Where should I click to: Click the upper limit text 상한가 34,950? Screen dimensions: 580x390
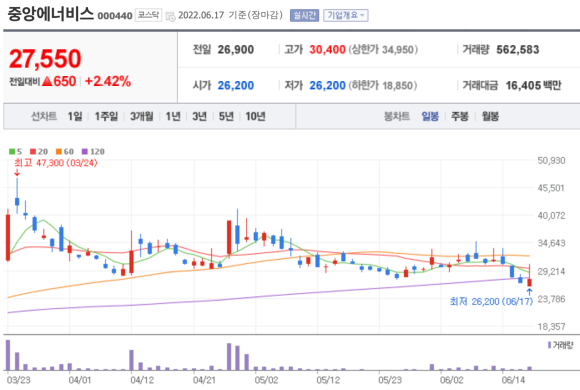[x=383, y=50]
